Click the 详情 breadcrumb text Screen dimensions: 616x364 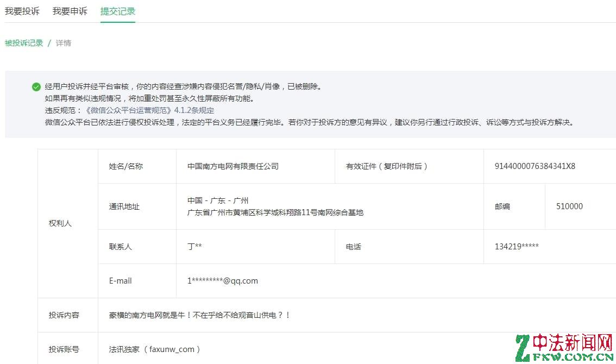[x=64, y=43]
